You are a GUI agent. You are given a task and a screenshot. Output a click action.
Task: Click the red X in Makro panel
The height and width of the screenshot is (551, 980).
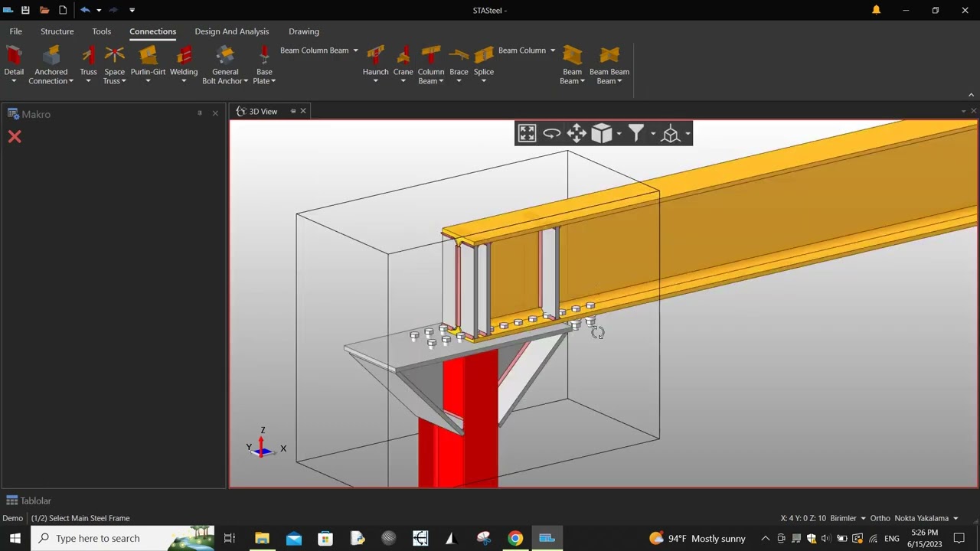pos(15,137)
